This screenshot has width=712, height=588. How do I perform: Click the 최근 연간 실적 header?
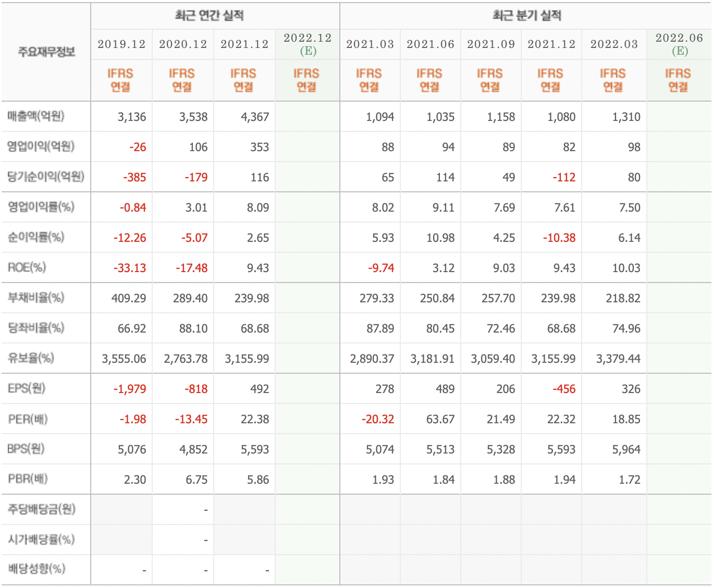tap(209, 16)
